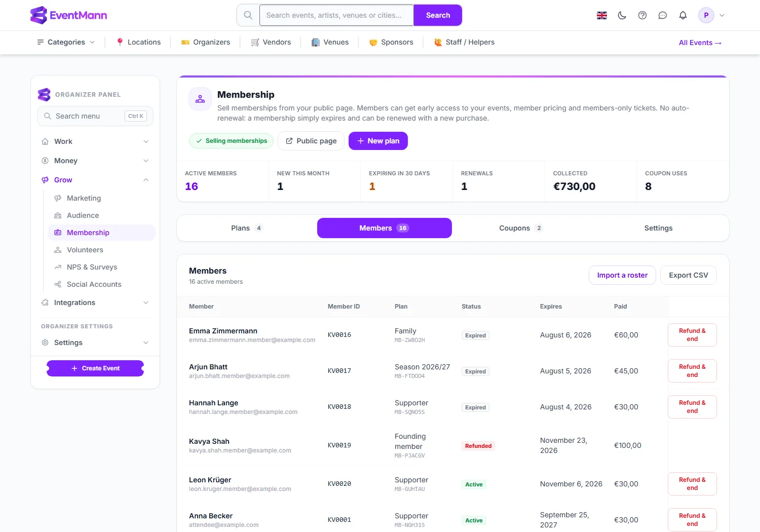This screenshot has width=760, height=532.
Task: Open the help question mark icon
Action: 642,15
